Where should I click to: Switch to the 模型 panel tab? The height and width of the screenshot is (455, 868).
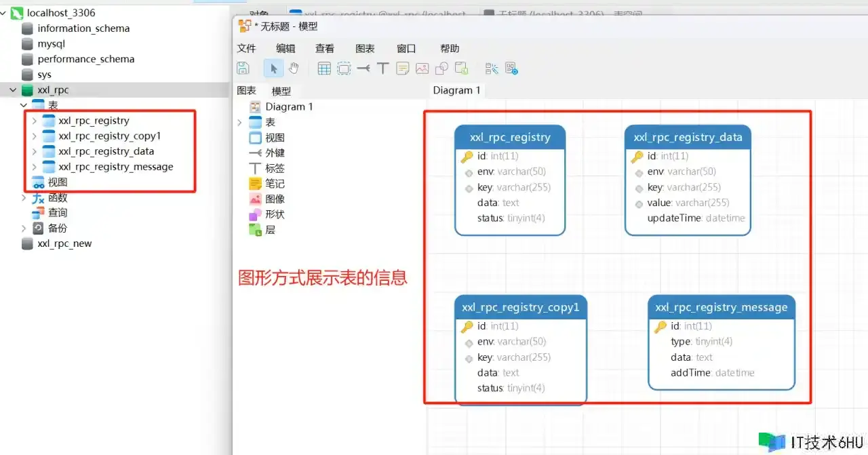tap(281, 91)
